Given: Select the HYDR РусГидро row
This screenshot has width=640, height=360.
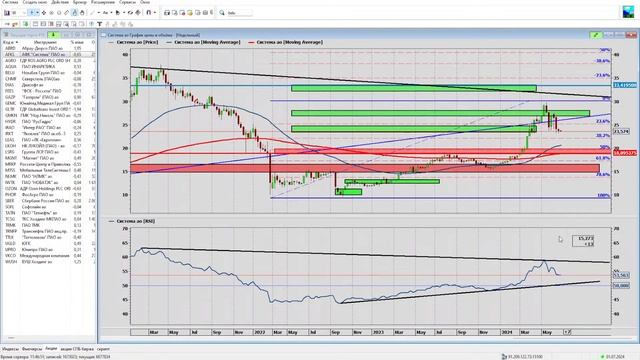Looking at the screenshot, I should coord(49,122).
